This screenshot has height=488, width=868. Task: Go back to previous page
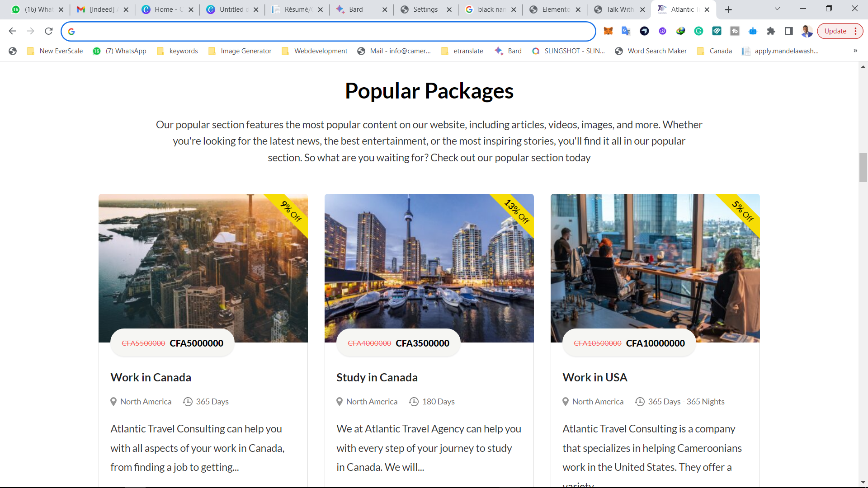(x=13, y=31)
